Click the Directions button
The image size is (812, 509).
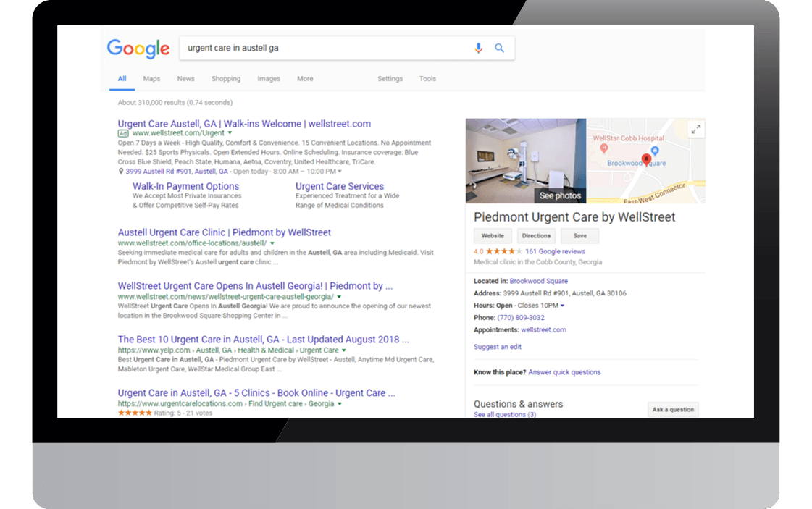tap(536, 235)
